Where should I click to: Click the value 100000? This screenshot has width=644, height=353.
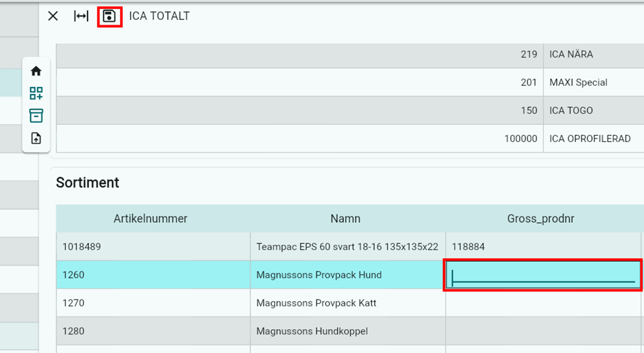click(521, 138)
